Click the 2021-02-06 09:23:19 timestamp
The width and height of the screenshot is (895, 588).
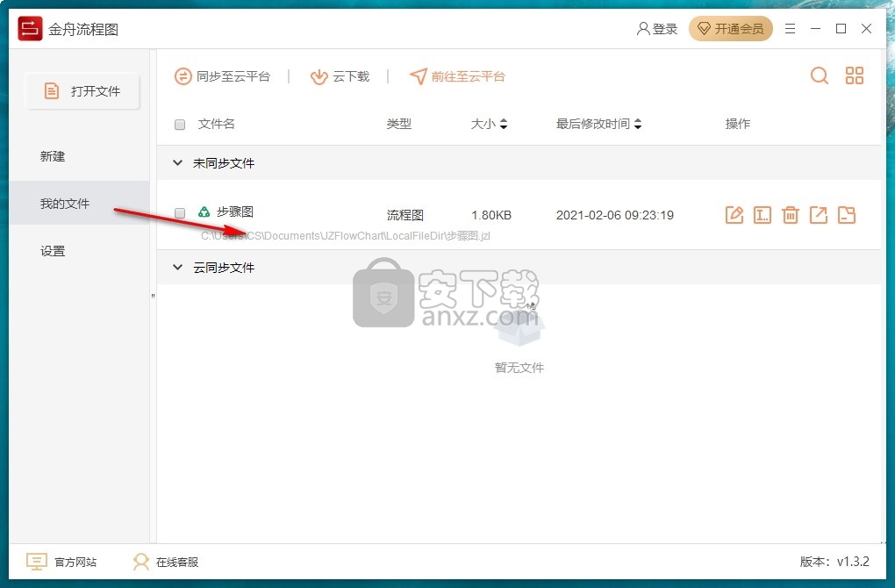point(615,215)
